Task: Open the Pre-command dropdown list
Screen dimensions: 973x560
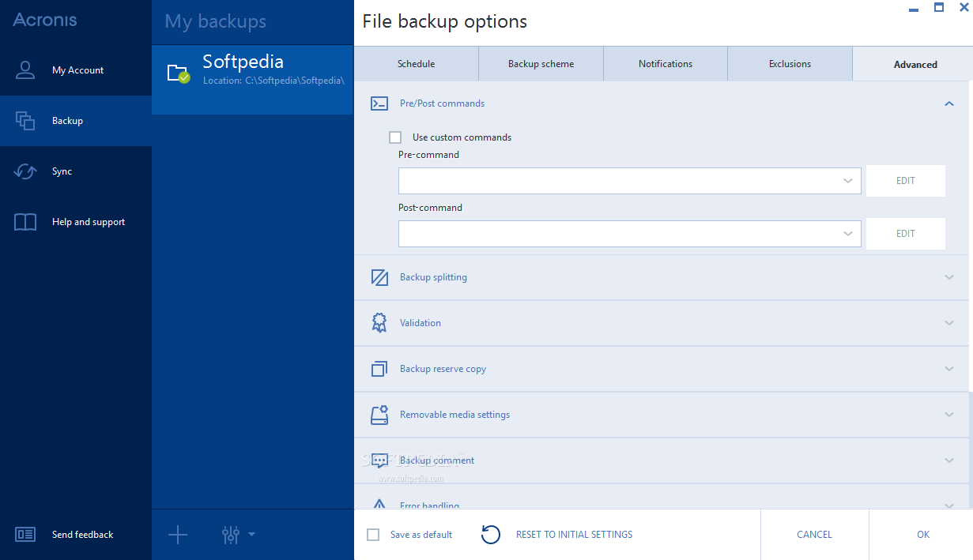Action: [848, 181]
